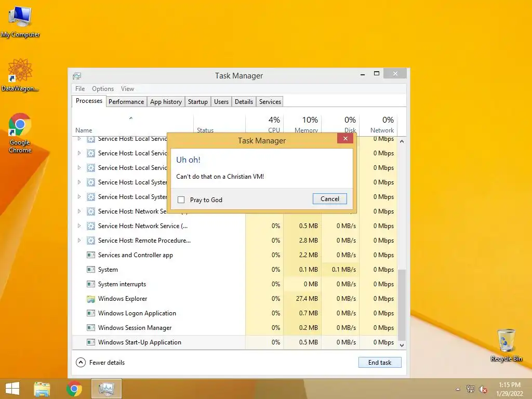Close the Uh oh dialog
The height and width of the screenshot is (399, 532).
(345, 138)
